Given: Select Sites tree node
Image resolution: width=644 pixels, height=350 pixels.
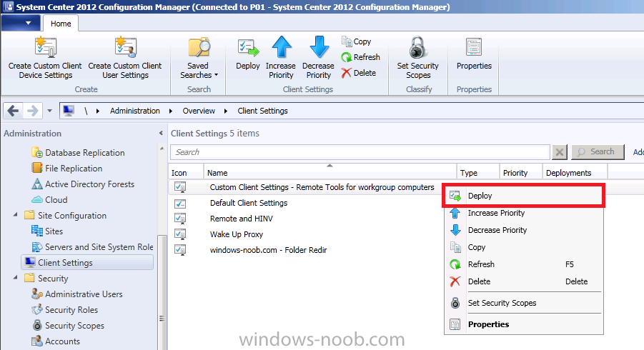Looking at the screenshot, I should (47, 231).
